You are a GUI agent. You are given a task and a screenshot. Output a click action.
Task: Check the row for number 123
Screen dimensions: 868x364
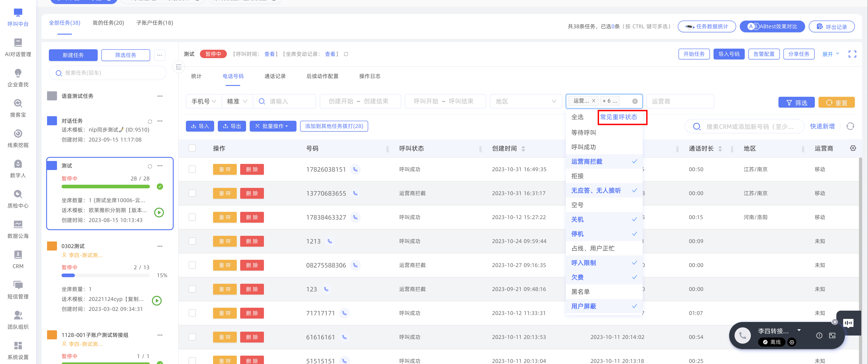(x=192, y=289)
